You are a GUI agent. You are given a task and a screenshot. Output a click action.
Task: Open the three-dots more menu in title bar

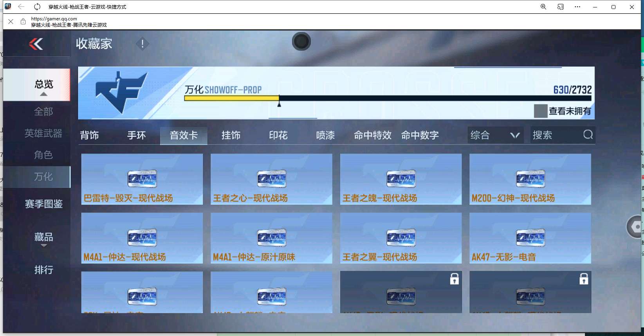(x=577, y=7)
